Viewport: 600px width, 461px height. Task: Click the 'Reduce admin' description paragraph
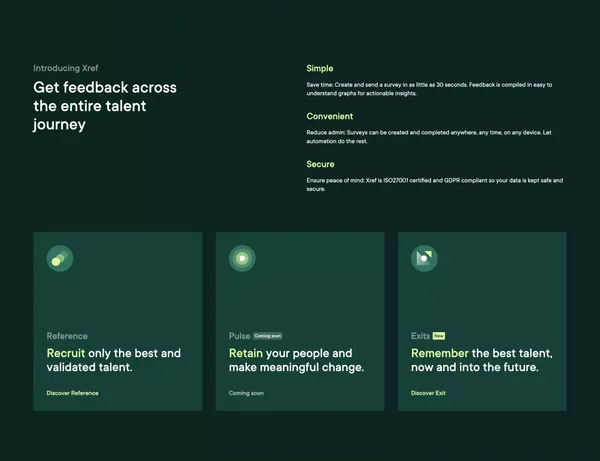(429, 137)
